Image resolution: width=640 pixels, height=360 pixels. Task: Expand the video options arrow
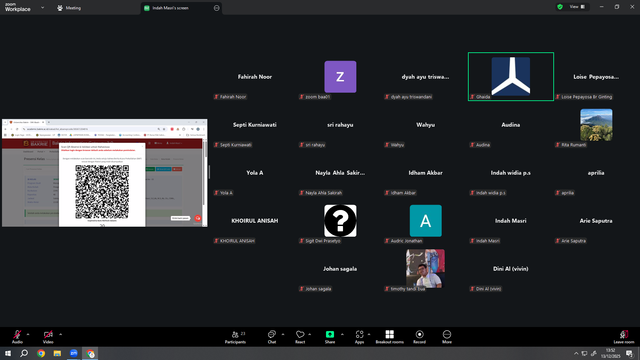(x=60, y=334)
